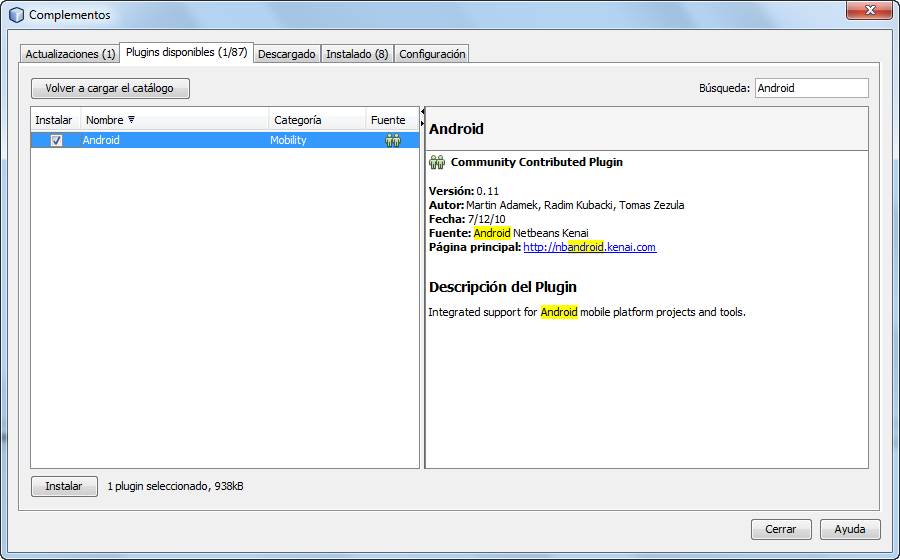
Task: Open Ayuda button
Action: pos(849,529)
